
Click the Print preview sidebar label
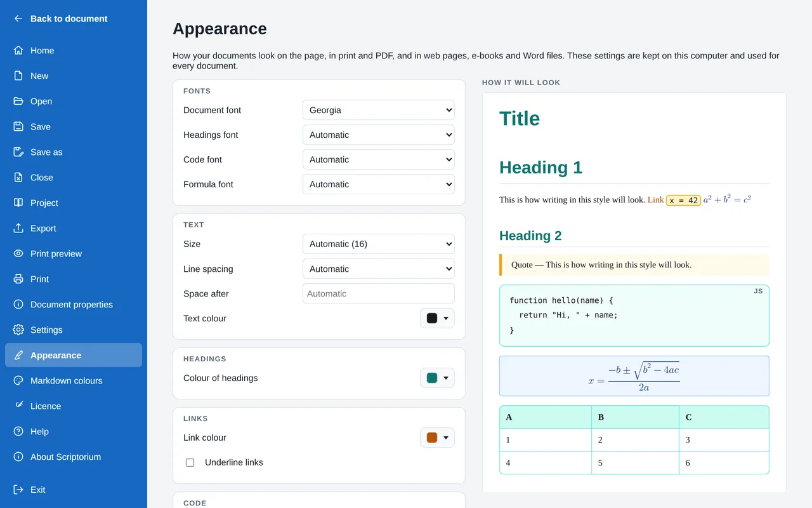[x=56, y=253]
